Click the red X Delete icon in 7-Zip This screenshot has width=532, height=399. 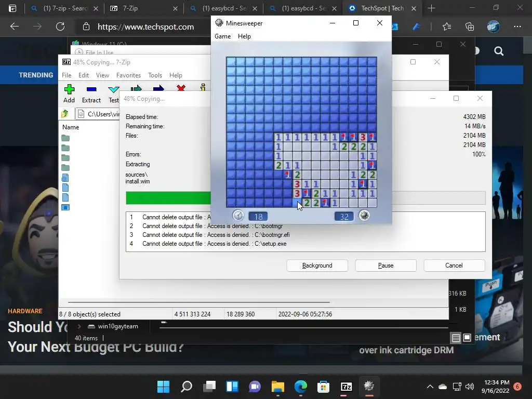click(181, 88)
